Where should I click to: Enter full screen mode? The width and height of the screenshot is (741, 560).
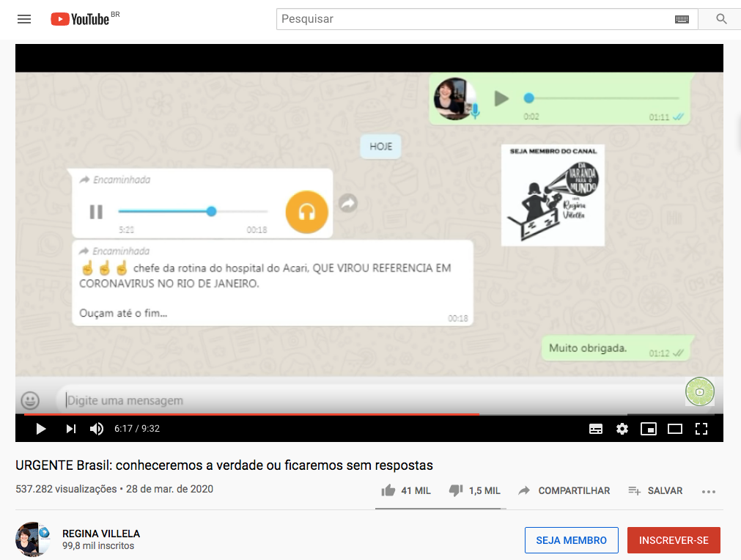(x=701, y=429)
